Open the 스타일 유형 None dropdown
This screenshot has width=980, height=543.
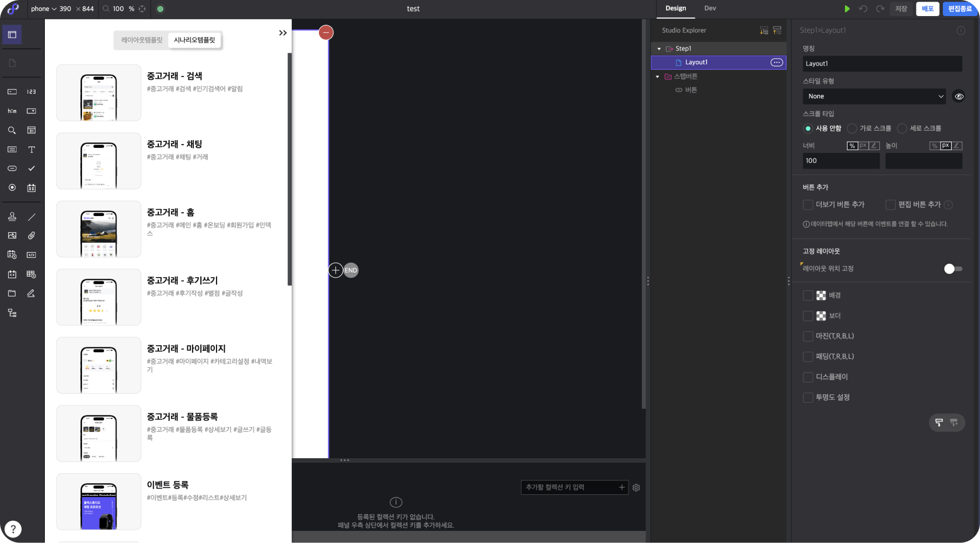pos(874,96)
